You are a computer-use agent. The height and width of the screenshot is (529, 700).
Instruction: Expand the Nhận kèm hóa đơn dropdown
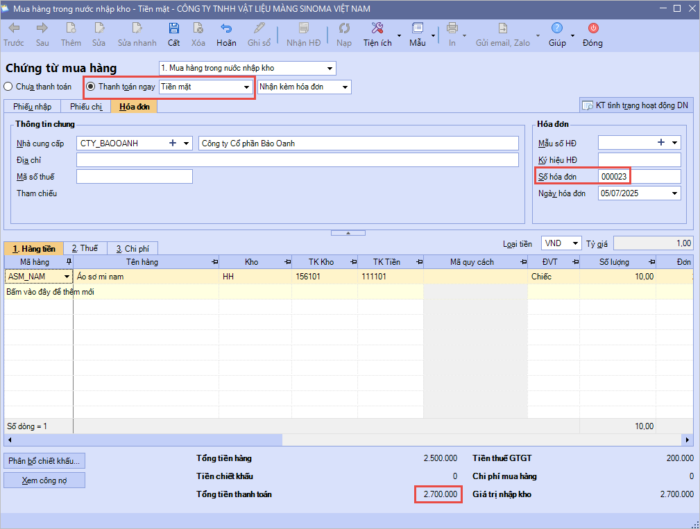[x=345, y=87]
